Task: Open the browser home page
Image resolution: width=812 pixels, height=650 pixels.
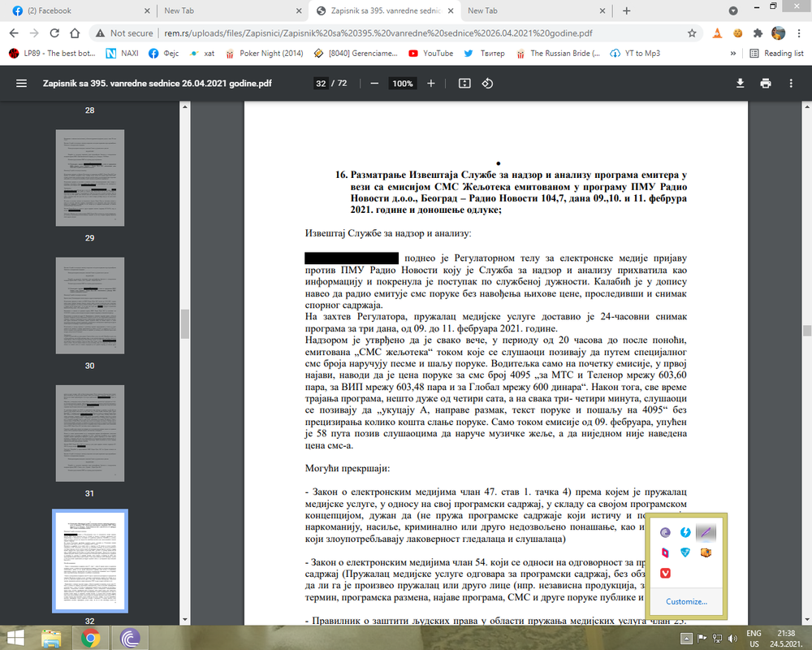Action: [75, 33]
